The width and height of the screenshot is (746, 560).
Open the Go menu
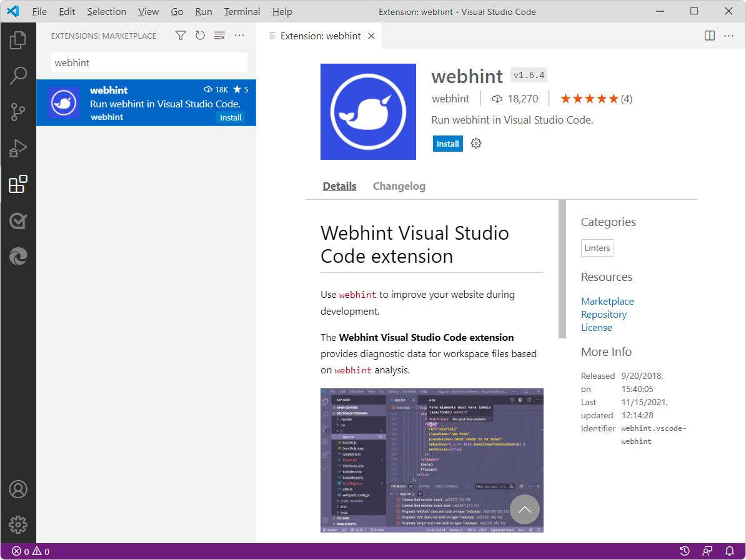point(177,11)
